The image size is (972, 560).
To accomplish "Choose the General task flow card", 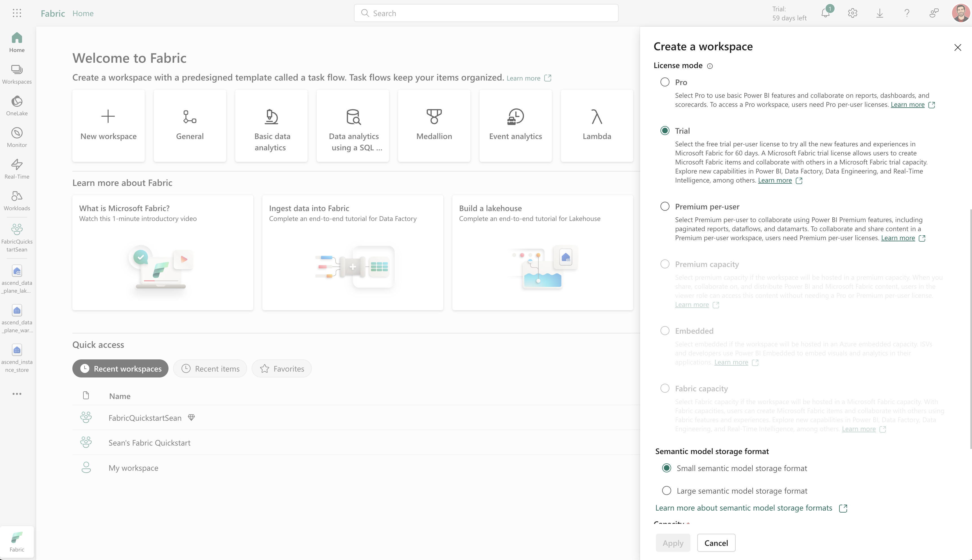I will 190,126.
